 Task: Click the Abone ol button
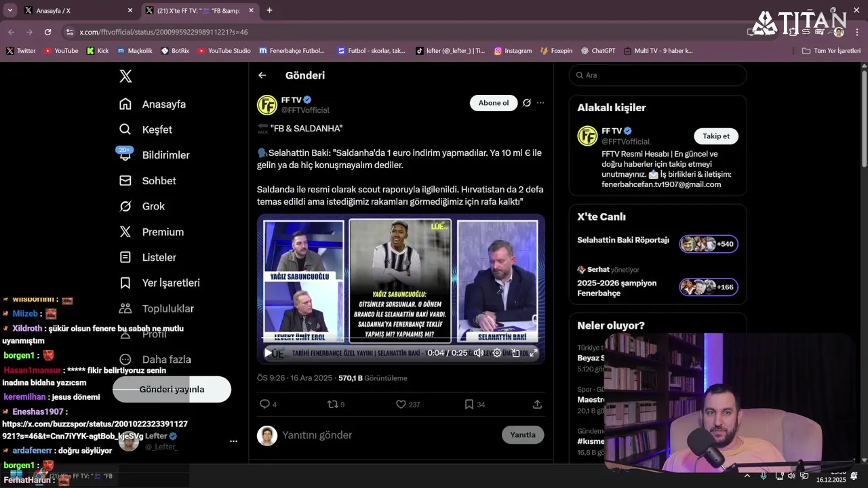click(x=494, y=103)
